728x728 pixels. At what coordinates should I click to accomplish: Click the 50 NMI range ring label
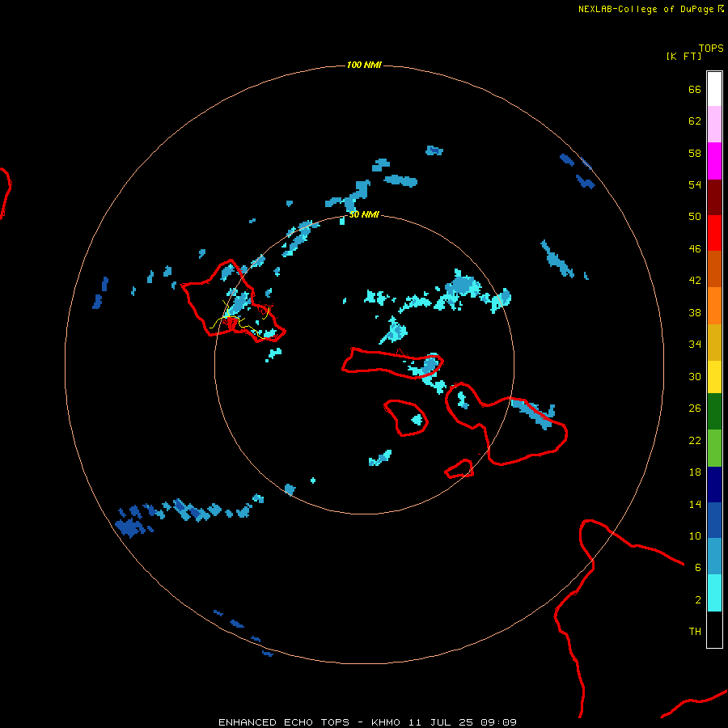point(363,214)
